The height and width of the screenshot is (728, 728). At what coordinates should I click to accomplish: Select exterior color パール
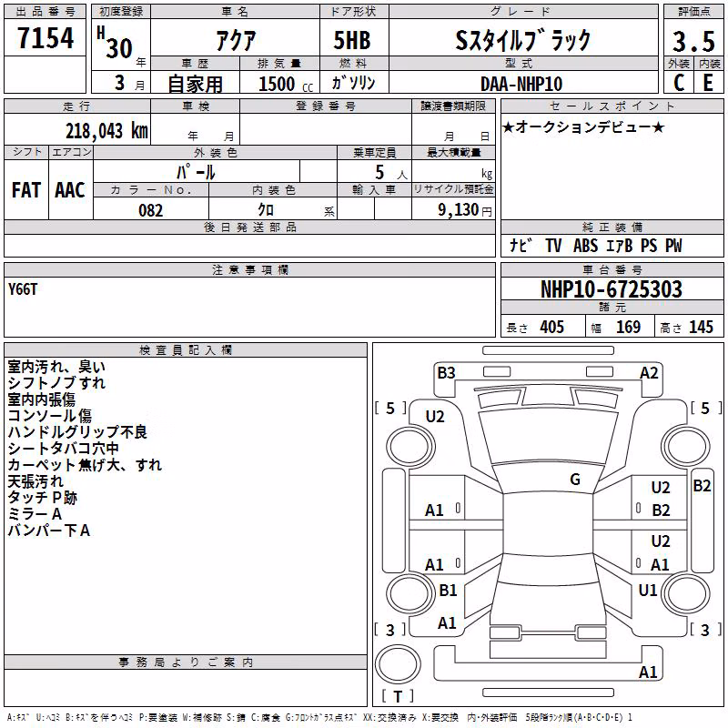pos(196,172)
